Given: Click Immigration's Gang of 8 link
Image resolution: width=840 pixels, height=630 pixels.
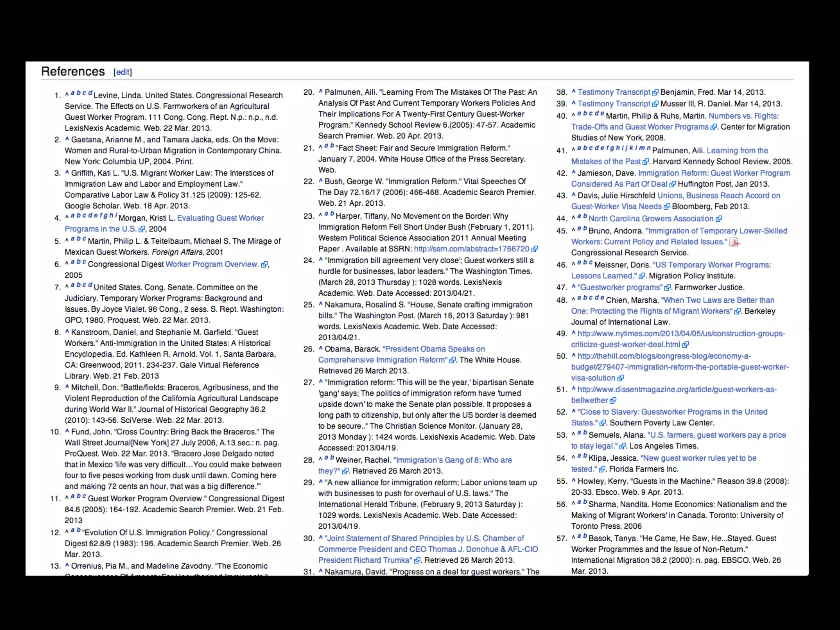Looking at the screenshot, I should 452,460.
